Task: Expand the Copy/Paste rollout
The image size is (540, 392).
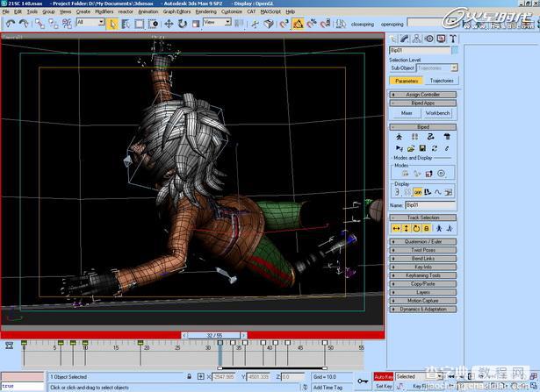Action: (423, 284)
